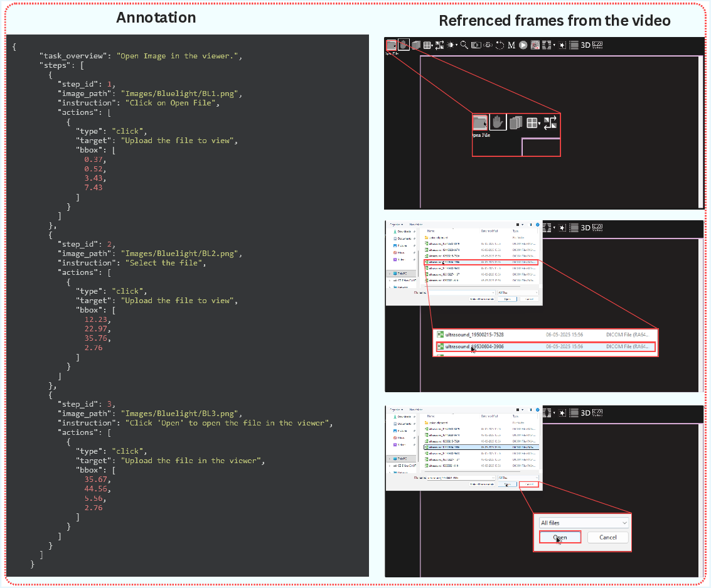Click the Date modified column header in the middle frame's dialog
The height and width of the screenshot is (588, 711).
tap(489, 231)
